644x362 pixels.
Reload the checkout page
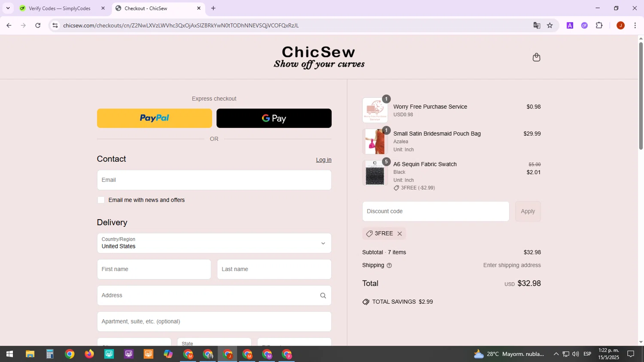38,25
